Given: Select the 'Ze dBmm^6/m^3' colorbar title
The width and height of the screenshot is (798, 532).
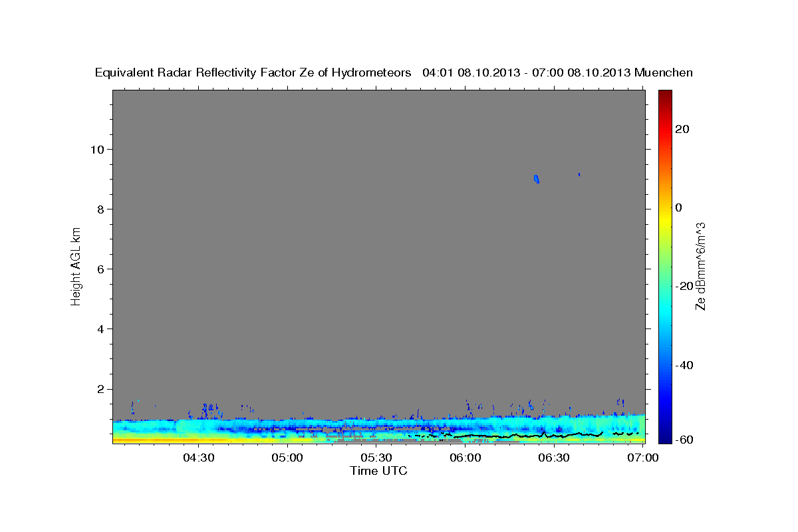Looking at the screenshot, I should 700,266.
